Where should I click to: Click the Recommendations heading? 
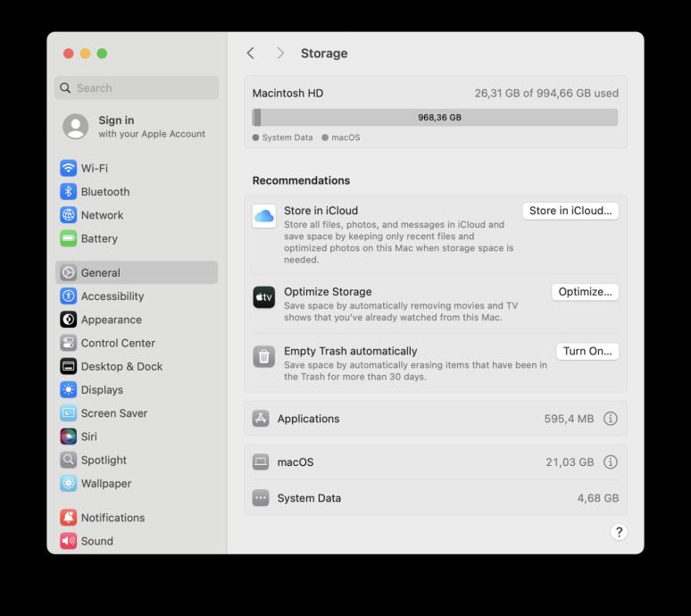(301, 180)
